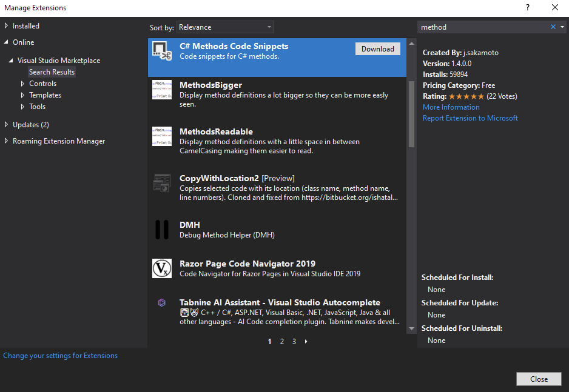Click the Razor Page Code Navigator icon

[x=162, y=268]
